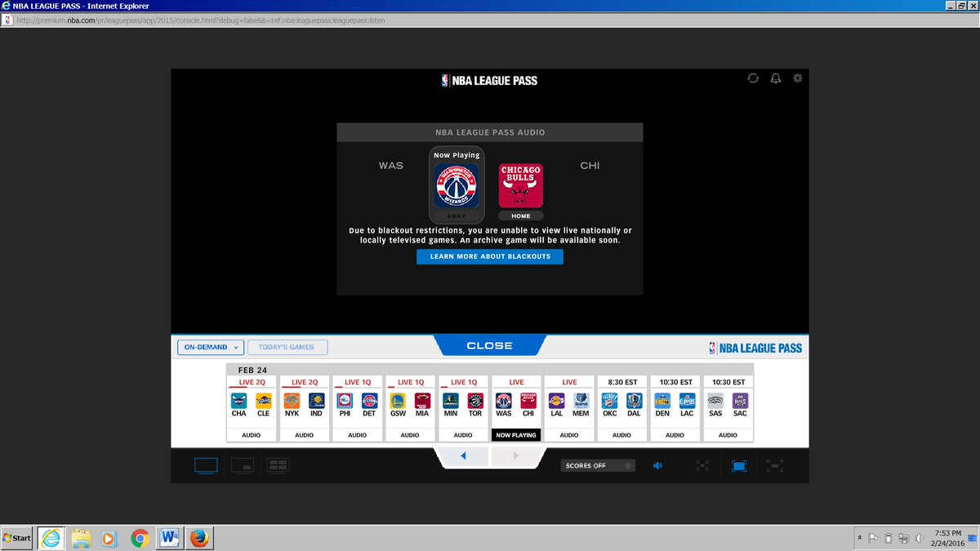Click the Golden State Warriors logo
The height and width of the screenshot is (551, 980).
pos(399,401)
